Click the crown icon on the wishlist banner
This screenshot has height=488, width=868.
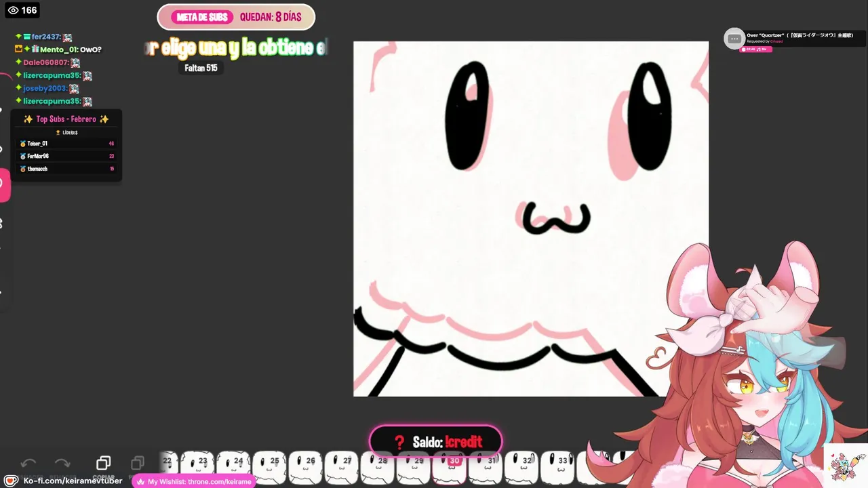point(140,481)
